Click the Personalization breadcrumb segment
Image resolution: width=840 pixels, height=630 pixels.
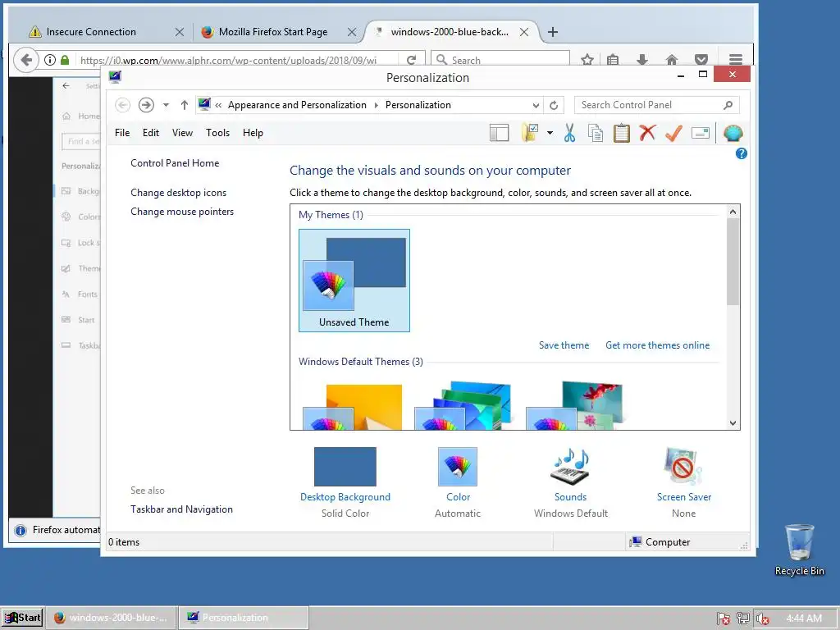point(418,105)
